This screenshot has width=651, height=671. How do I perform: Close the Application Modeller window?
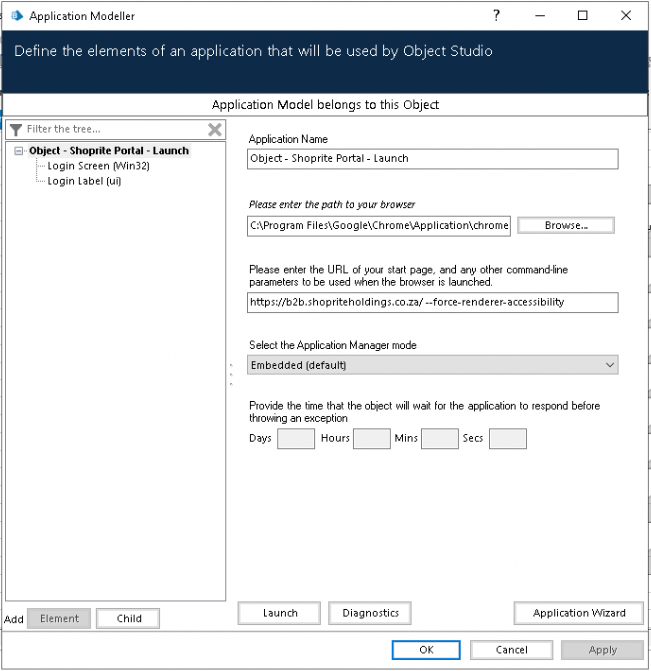pos(626,16)
